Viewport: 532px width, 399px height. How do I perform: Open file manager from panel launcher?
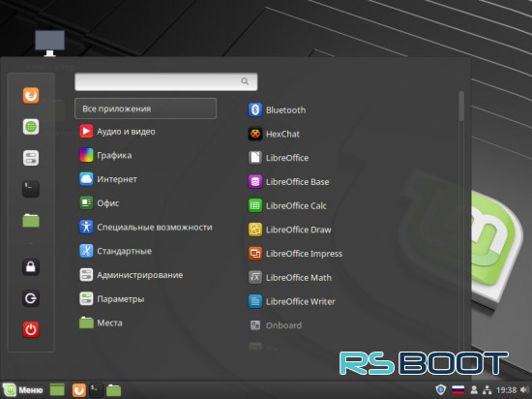point(114,390)
